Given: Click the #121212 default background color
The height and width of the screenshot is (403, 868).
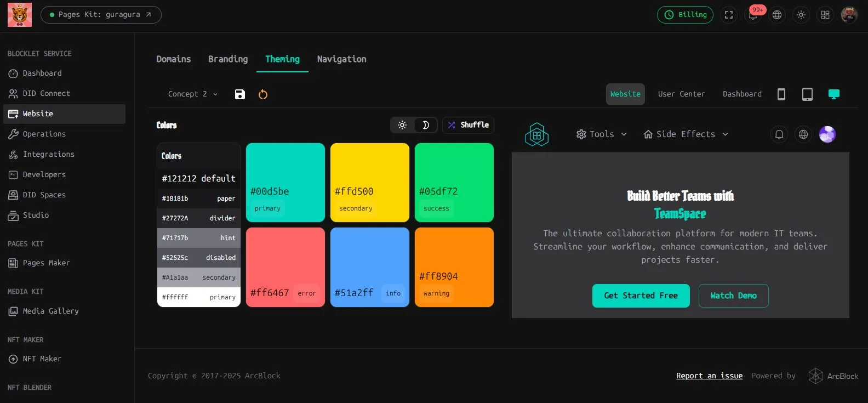Looking at the screenshot, I should [199, 179].
